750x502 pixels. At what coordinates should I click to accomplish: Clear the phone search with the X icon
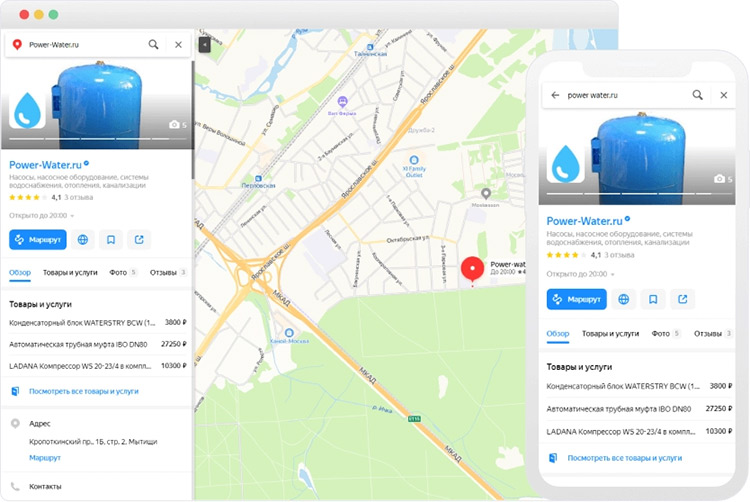[x=724, y=95]
